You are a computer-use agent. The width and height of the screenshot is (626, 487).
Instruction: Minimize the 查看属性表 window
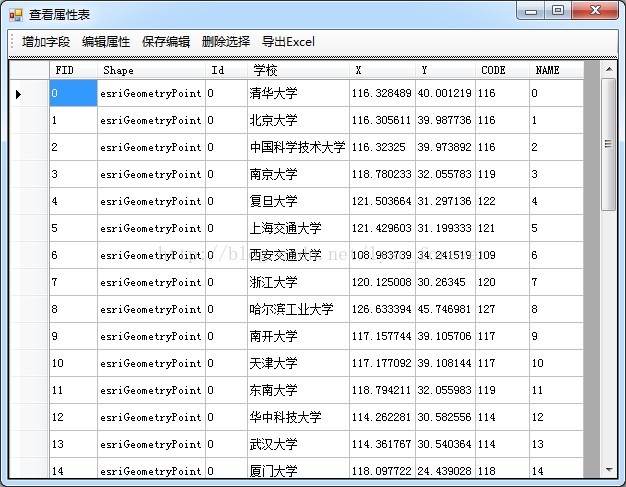click(531, 11)
